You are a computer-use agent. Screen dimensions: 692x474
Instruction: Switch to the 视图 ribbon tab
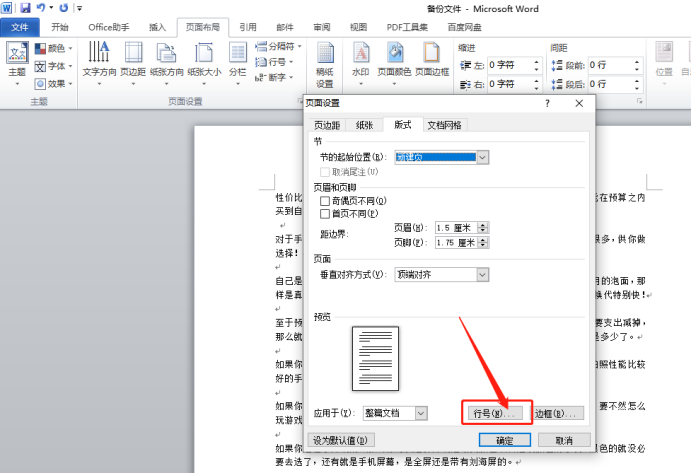[x=358, y=27]
